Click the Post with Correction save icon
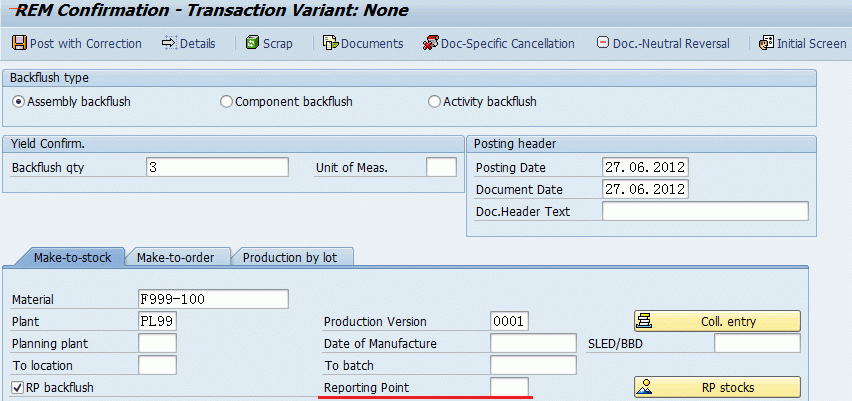 pos(20,43)
